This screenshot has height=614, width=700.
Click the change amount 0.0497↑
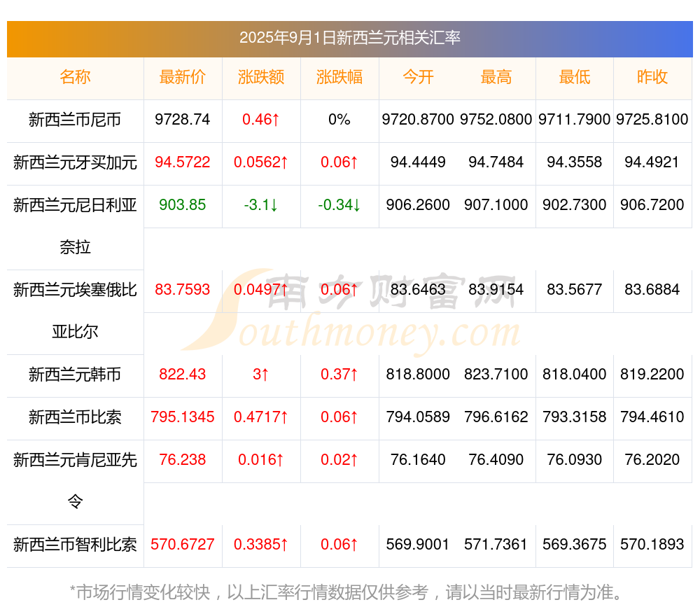click(261, 290)
